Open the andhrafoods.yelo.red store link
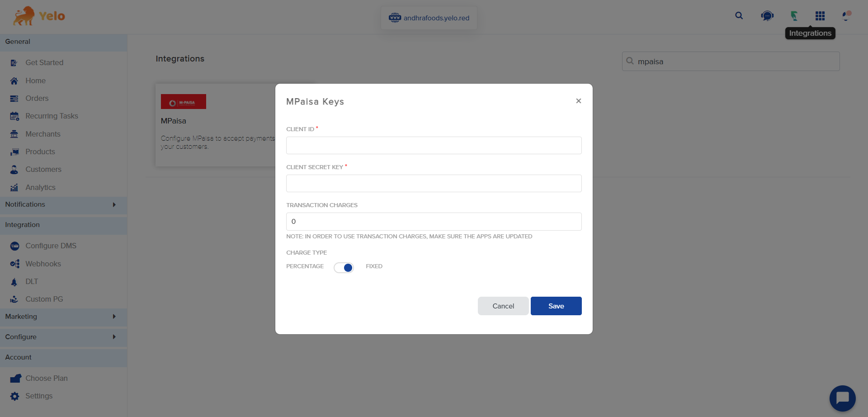The width and height of the screenshot is (868, 417). coord(437,18)
